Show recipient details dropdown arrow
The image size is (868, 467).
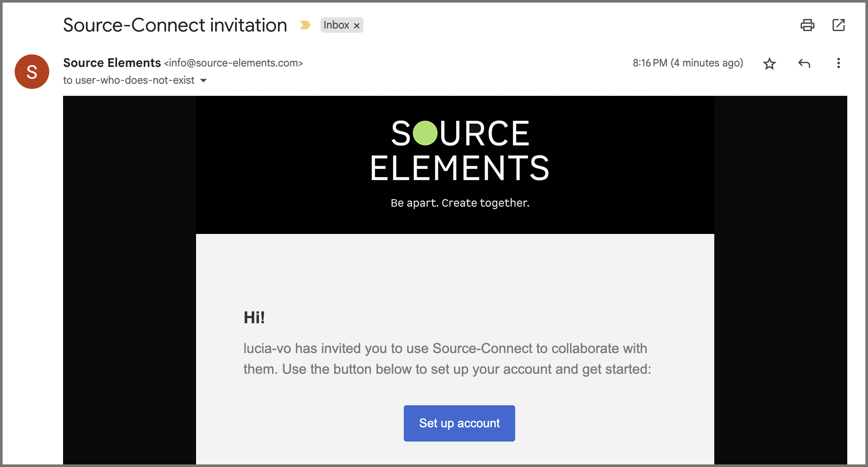click(203, 80)
